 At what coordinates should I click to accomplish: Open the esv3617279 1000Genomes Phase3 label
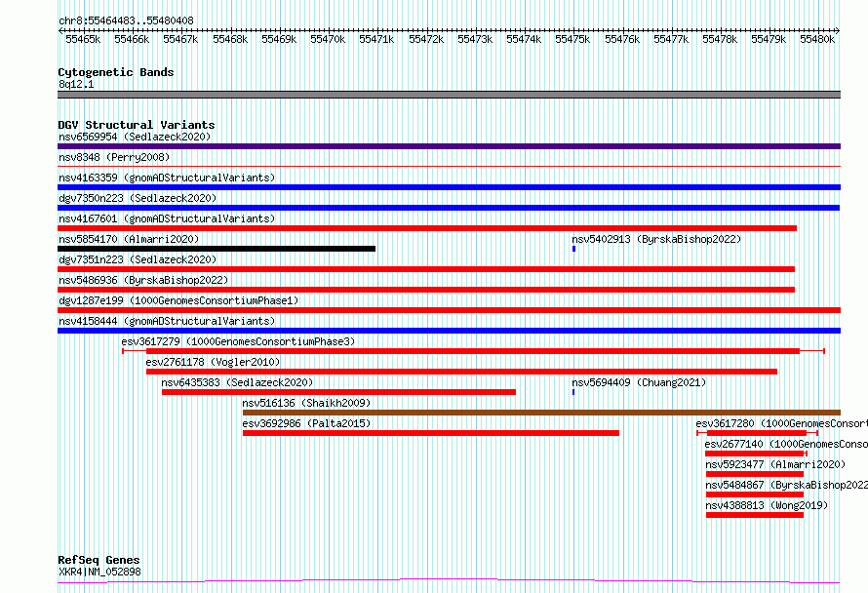(x=238, y=341)
